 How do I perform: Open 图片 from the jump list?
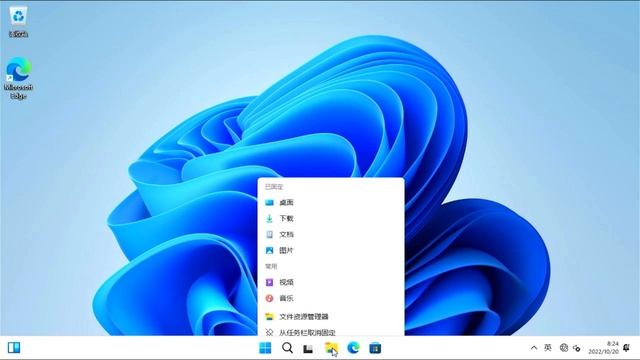click(x=331, y=250)
